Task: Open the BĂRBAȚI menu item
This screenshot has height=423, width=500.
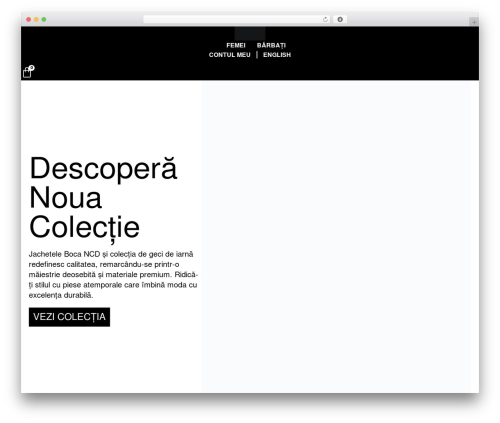Action: pyautogui.click(x=271, y=45)
